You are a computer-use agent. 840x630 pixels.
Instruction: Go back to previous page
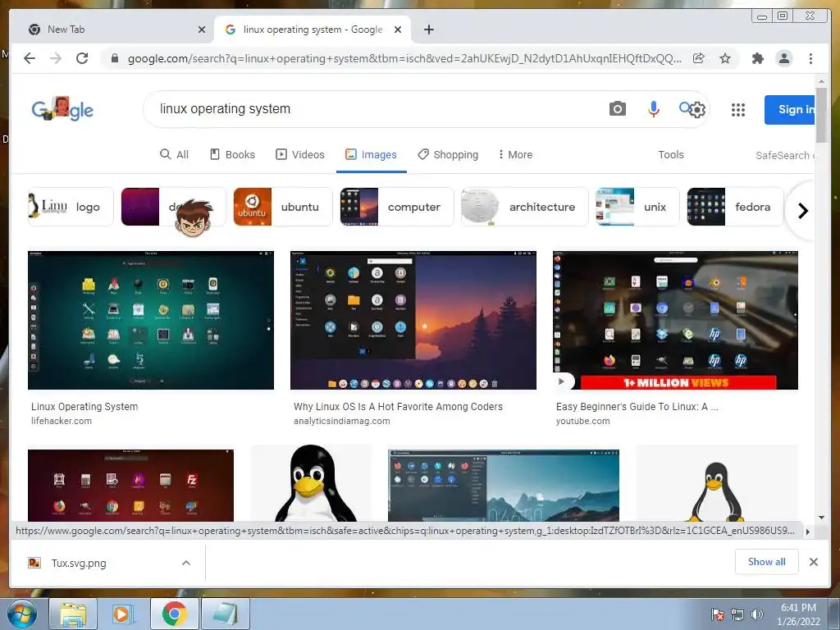pyautogui.click(x=30, y=58)
